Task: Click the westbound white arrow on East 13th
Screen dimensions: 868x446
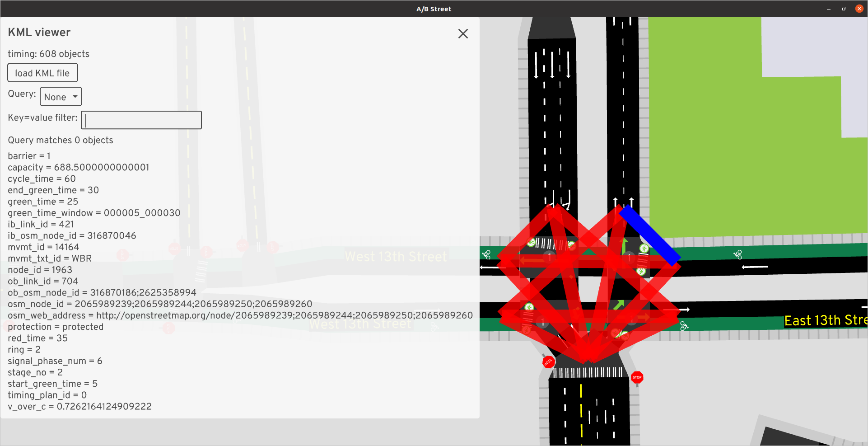Action: click(x=755, y=267)
